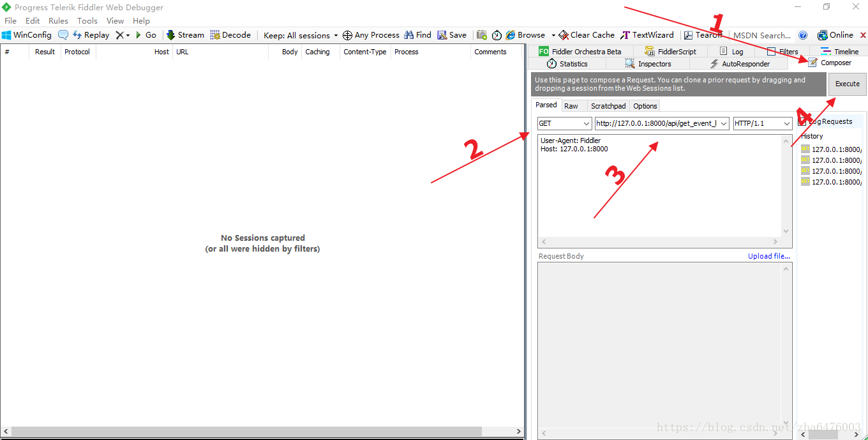Click the Remove sessions X icon

pos(119,35)
